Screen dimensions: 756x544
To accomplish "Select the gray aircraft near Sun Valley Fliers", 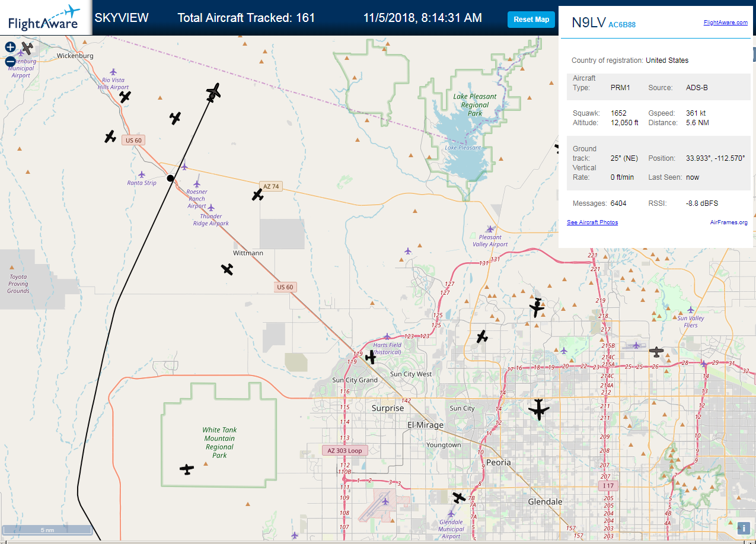I will point(656,352).
